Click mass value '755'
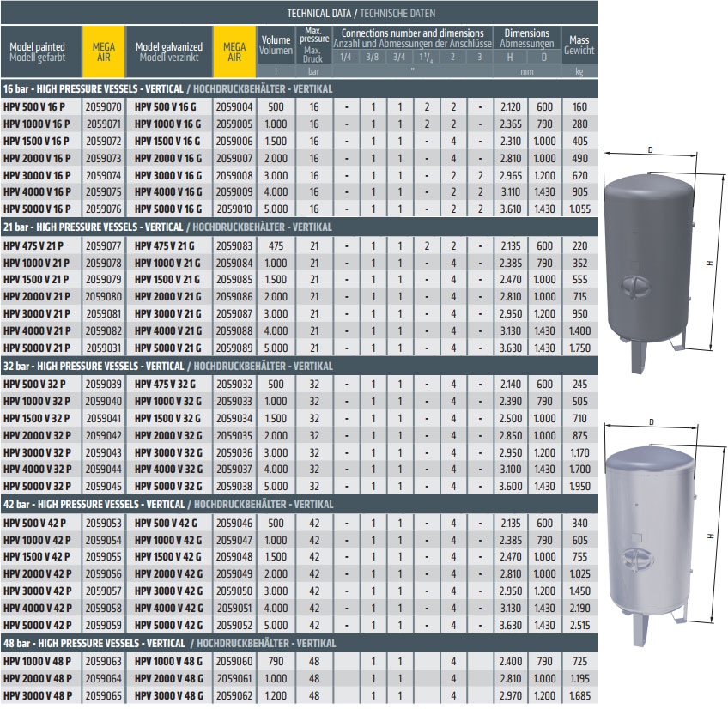Viewport: 728px width, 709px height. point(579,556)
